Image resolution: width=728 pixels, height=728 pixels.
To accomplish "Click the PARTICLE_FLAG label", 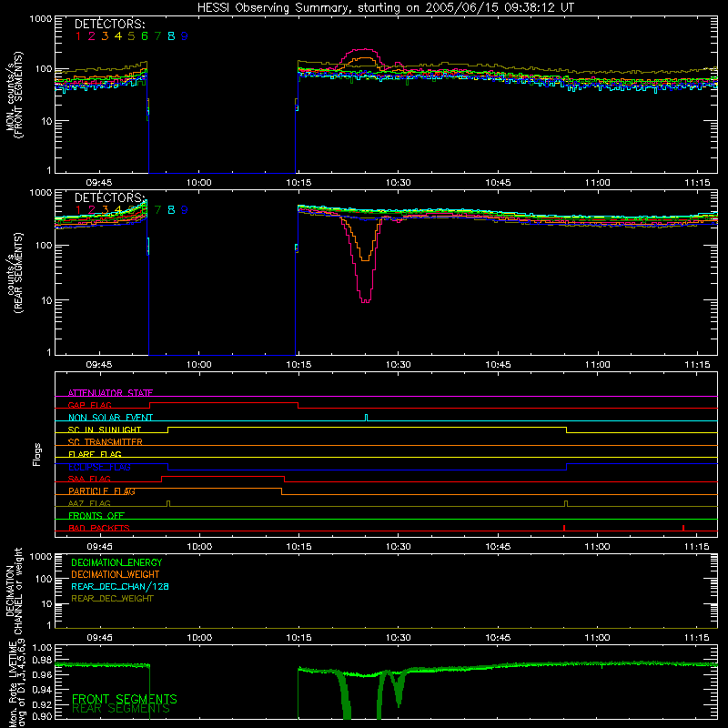I will click(102, 490).
